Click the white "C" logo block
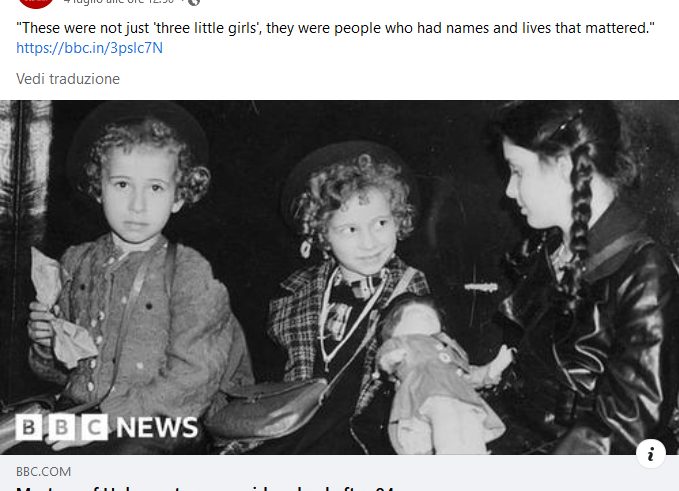This screenshot has height=491, width=679. point(94,427)
